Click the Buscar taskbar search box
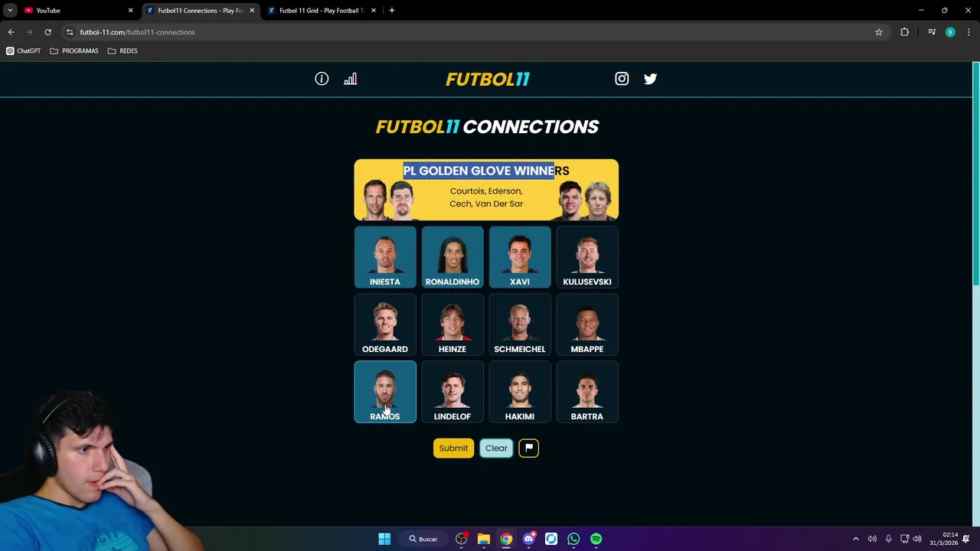The height and width of the screenshot is (551, 980). tap(423, 539)
